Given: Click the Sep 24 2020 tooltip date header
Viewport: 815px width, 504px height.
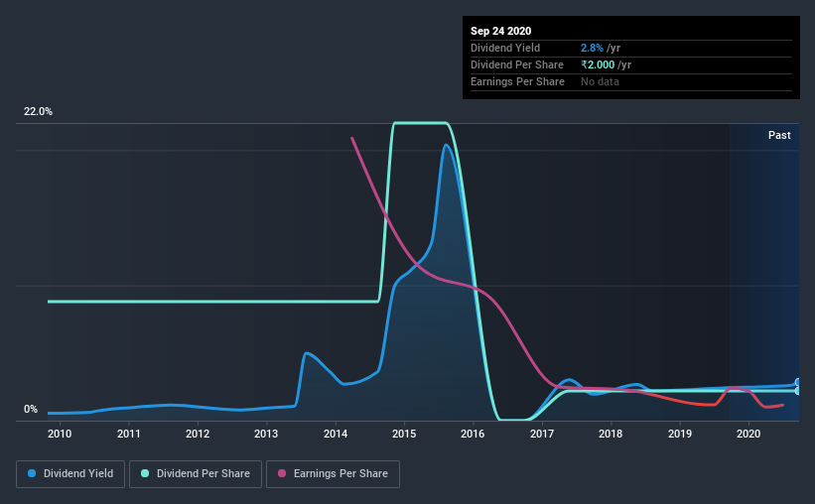Looking at the screenshot, I should (x=500, y=31).
